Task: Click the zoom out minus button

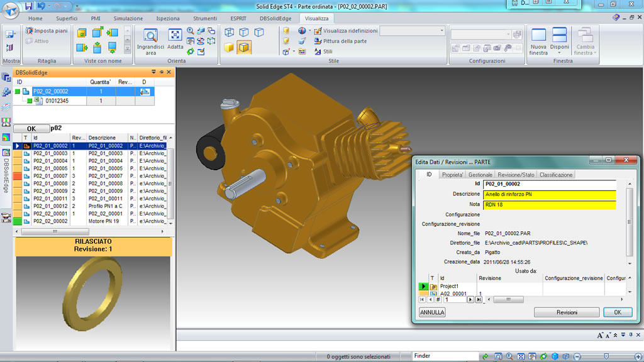Action: pyautogui.click(x=577, y=357)
